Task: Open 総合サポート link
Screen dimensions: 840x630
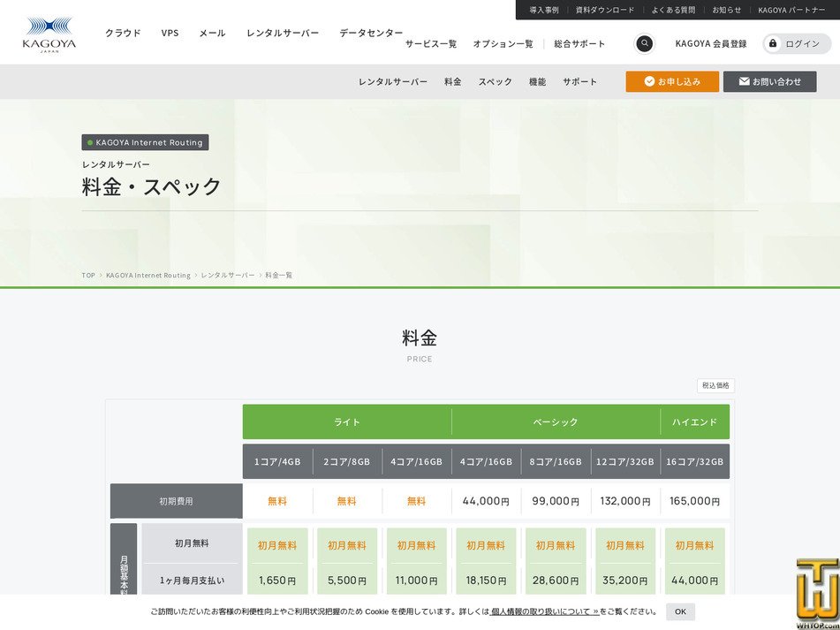Action: coord(579,44)
